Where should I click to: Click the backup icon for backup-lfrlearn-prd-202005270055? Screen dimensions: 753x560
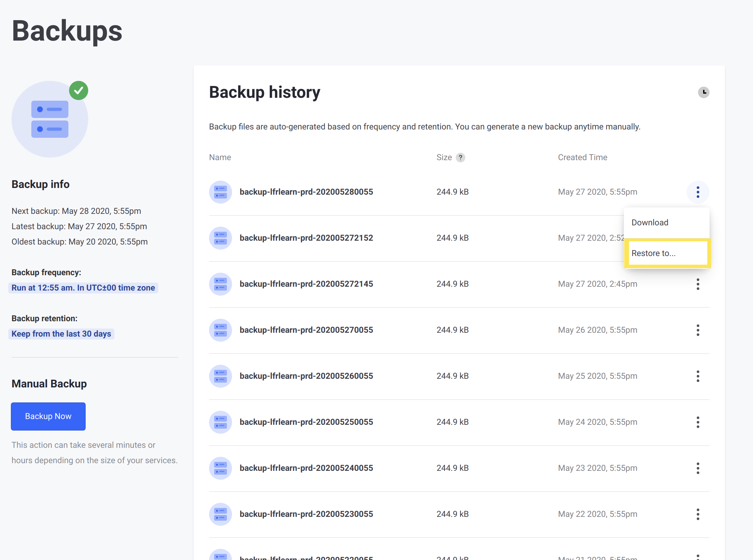220,330
